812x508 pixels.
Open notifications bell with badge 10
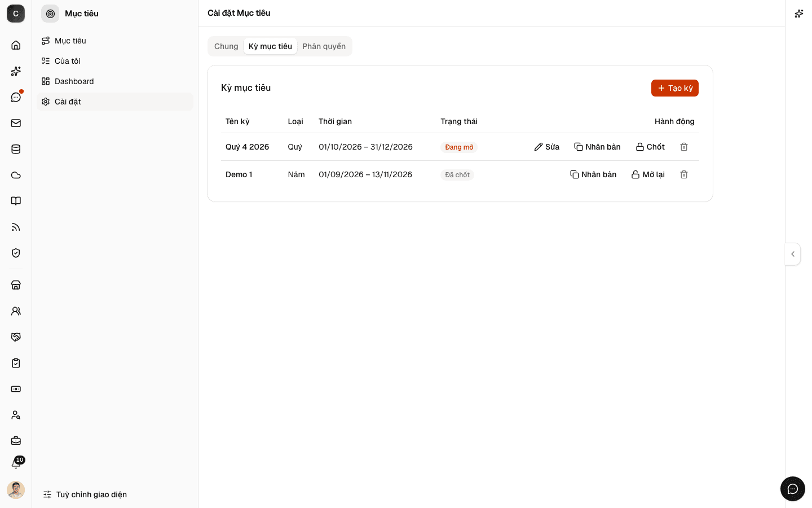point(16,464)
